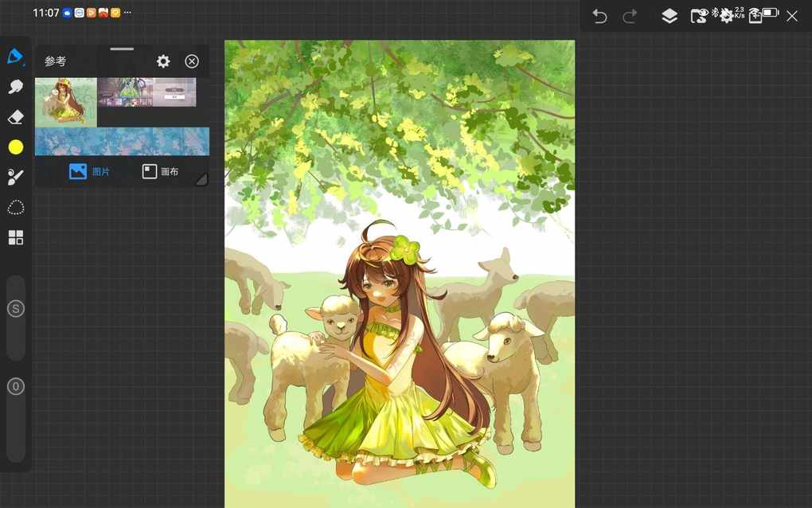Open reference panel settings gear
Image resolution: width=812 pixels, height=508 pixels.
[x=163, y=61]
